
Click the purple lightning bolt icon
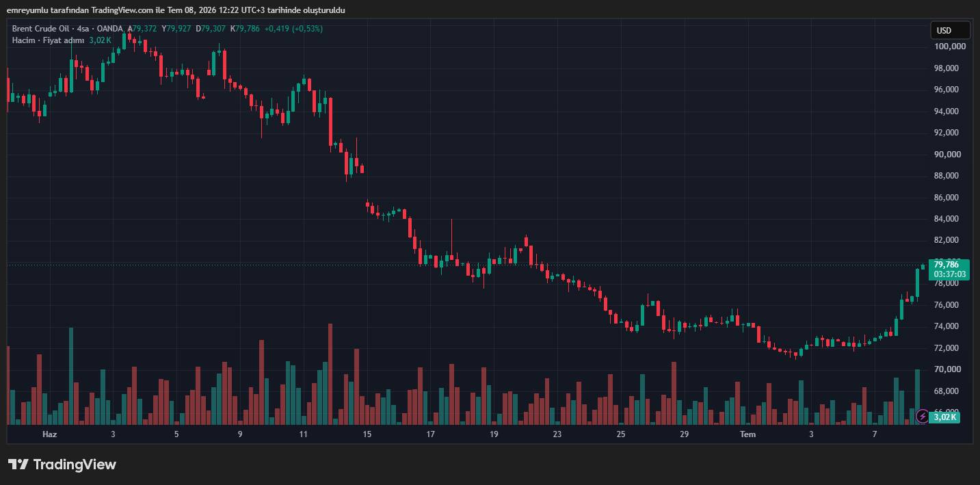pos(922,416)
